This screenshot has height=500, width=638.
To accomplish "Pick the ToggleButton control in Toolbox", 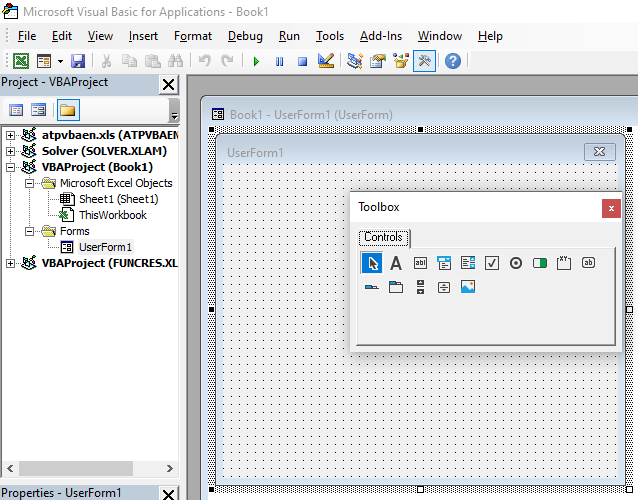I will click(540, 263).
